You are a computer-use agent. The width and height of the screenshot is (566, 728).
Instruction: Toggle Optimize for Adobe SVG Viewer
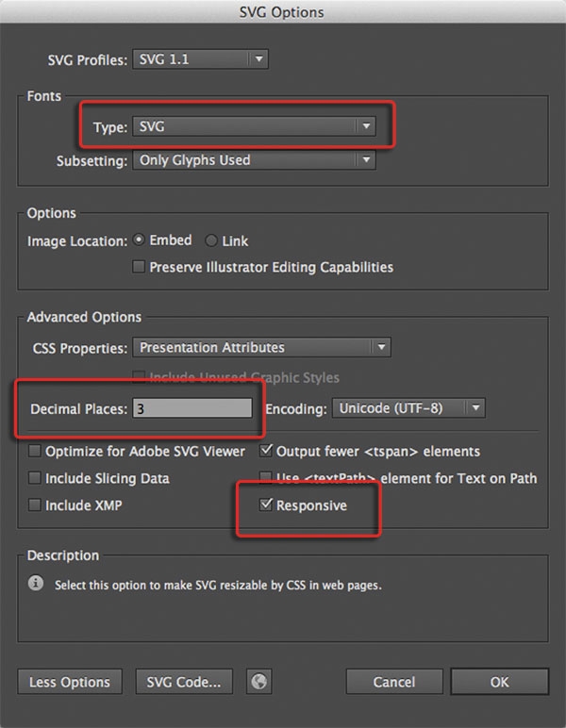click(36, 451)
